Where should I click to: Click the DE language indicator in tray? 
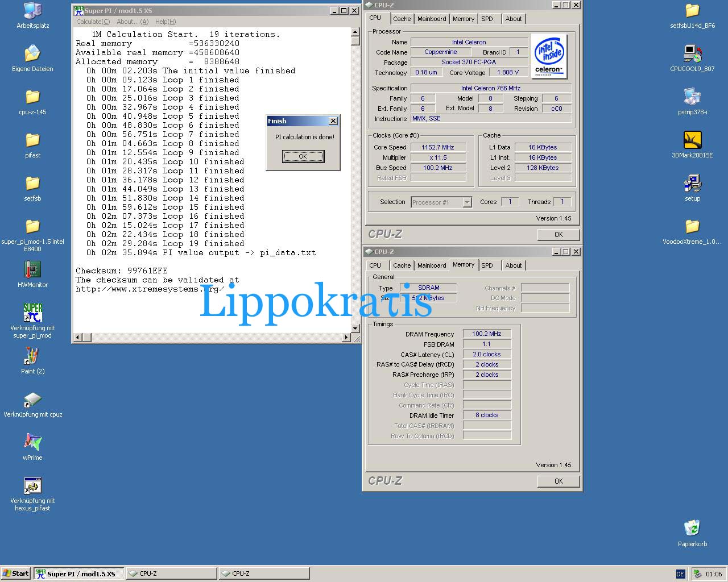tap(680, 574)
